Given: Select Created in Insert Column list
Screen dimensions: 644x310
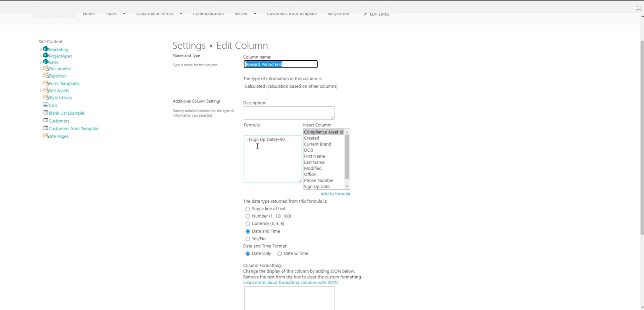Looking at the screenshot, I should click(324, 138).
